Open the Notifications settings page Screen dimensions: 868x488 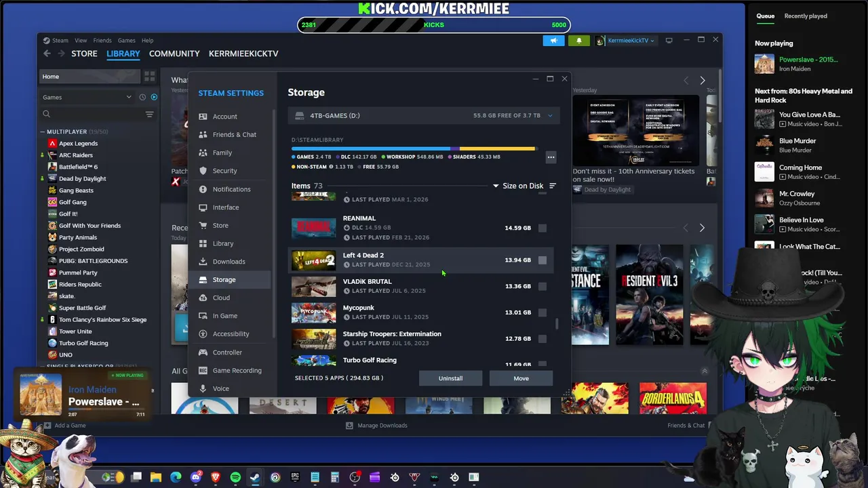(232, 189)
